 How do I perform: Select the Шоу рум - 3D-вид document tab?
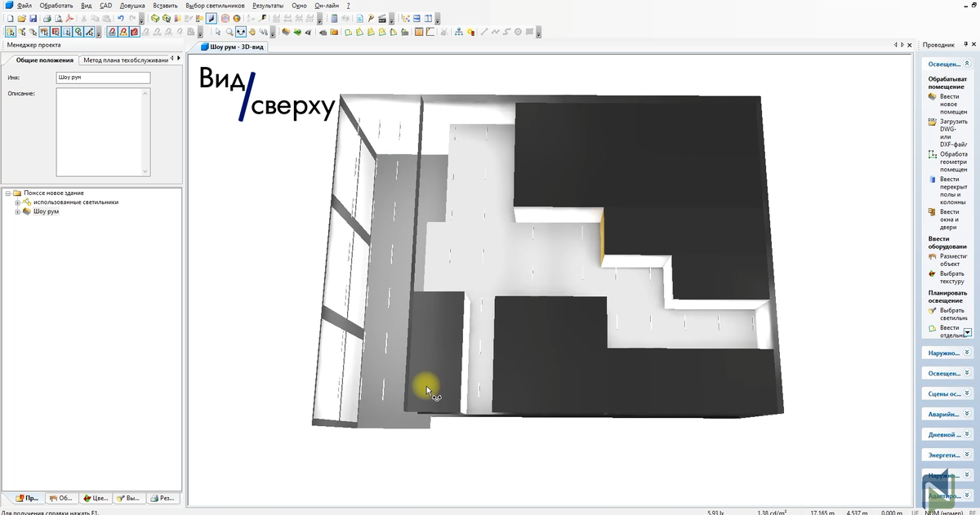click(x=234, y=47)
